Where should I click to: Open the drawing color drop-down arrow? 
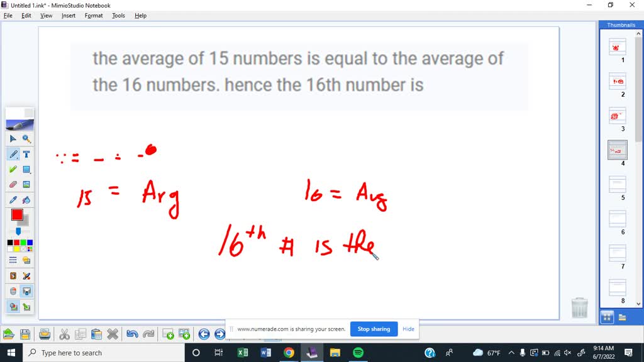[19, 232]
